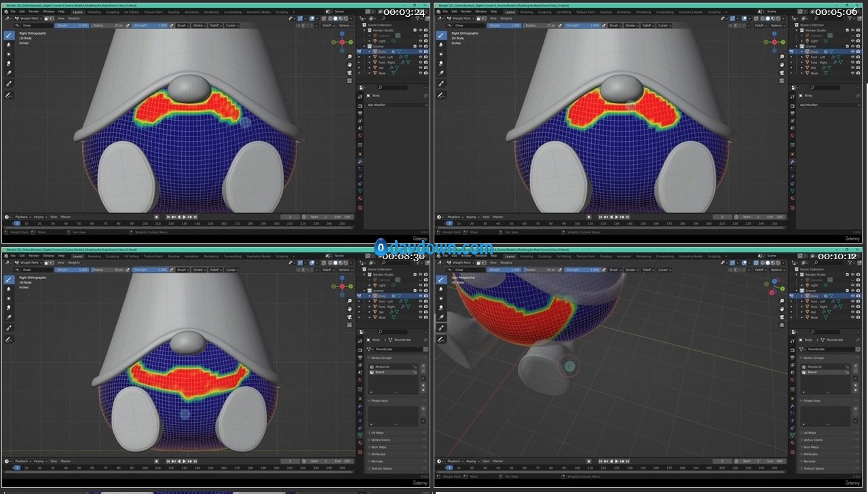Select the Gradient tool in the 00:08:30 frame
This screenshot has height=494, width=868.
point(9,318)
